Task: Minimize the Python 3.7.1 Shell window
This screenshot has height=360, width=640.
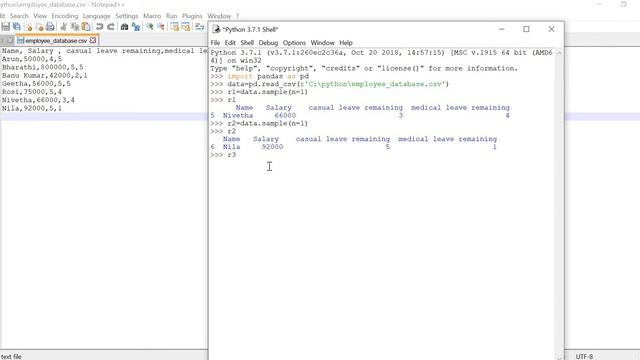Action: pos(502,29)
